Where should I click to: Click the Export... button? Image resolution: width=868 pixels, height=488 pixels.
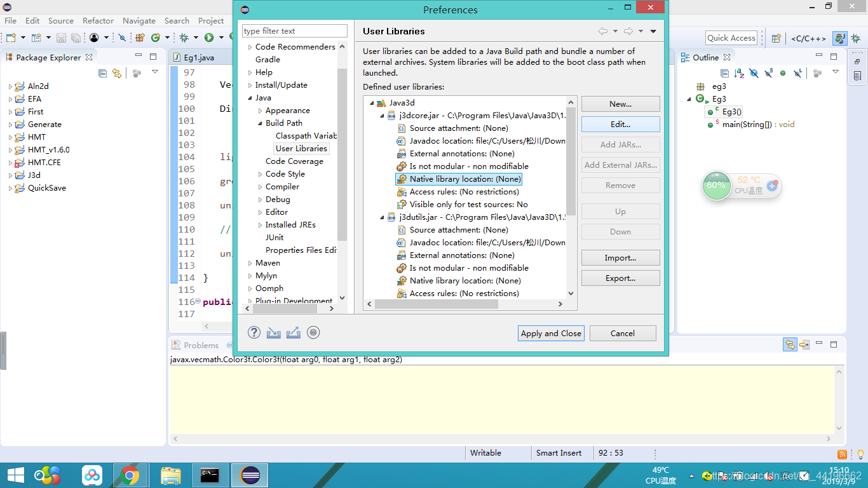click(621, 278)
